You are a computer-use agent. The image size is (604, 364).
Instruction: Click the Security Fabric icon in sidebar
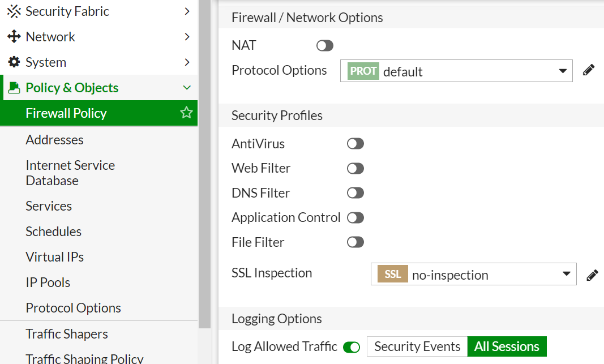click(x=14, y=11)
